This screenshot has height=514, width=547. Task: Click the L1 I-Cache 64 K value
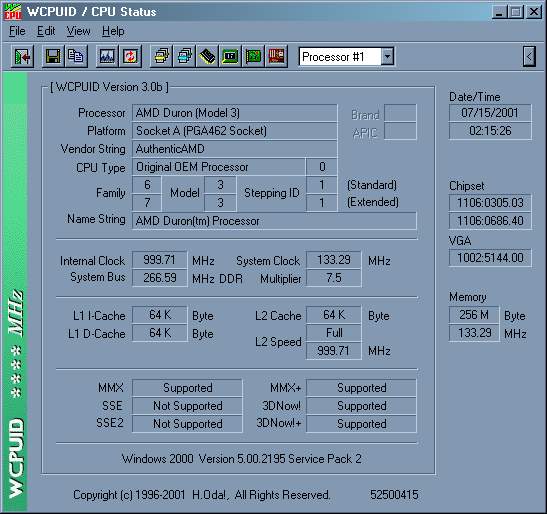pos(159,315)
